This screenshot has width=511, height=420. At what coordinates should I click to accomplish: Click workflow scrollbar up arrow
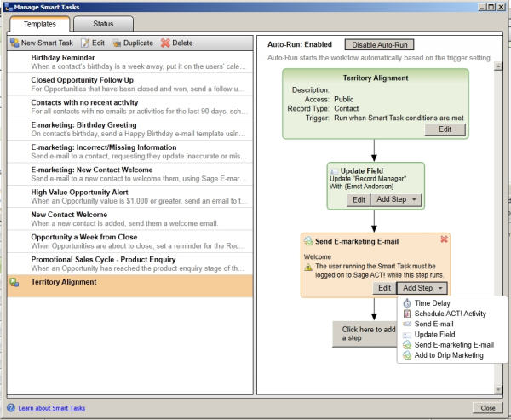(x=498, y=66)
